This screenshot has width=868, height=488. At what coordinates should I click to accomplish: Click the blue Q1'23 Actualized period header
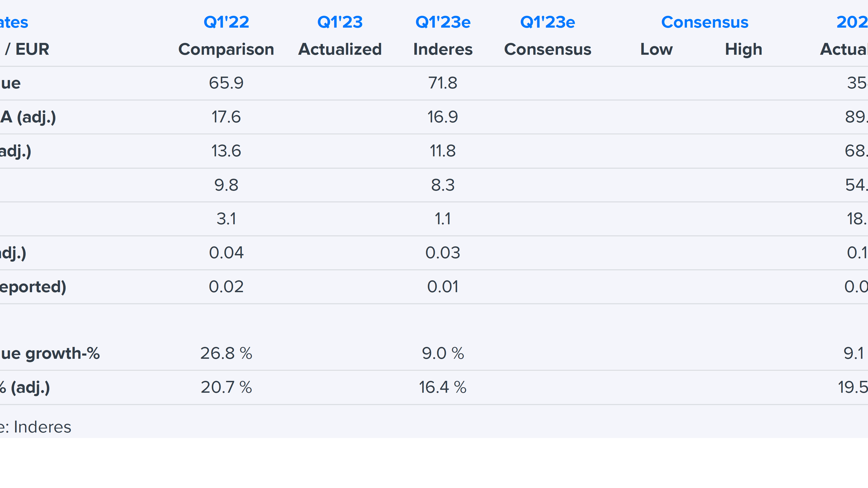click(x=340, y=22)
